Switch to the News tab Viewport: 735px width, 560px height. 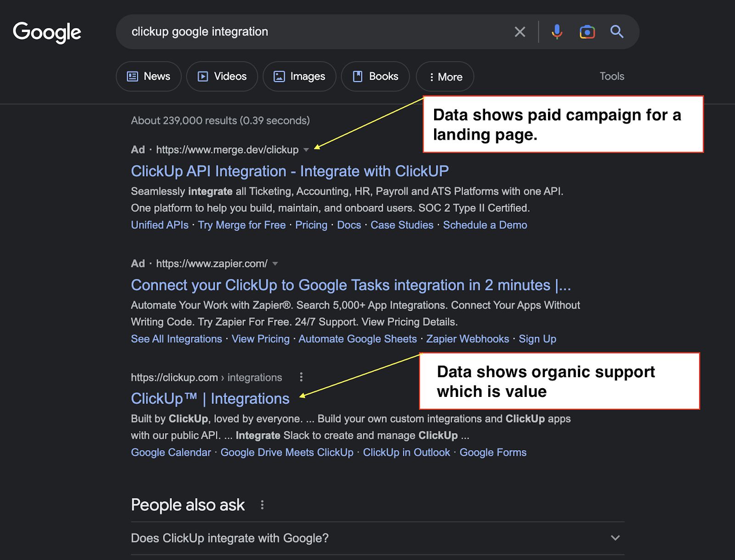pyautogui.click(x=148, y=76)
